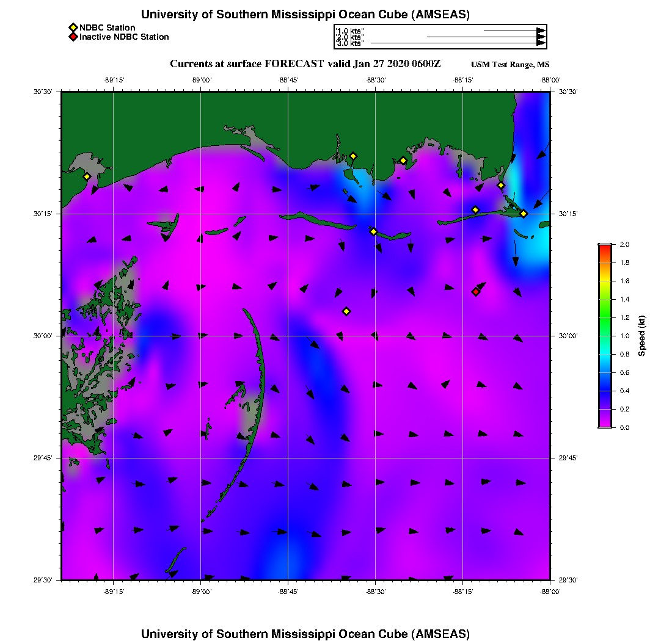Pick the southernmost yellow station marker
The width and height of the screenshot is (672, 641).
(346, 311)
